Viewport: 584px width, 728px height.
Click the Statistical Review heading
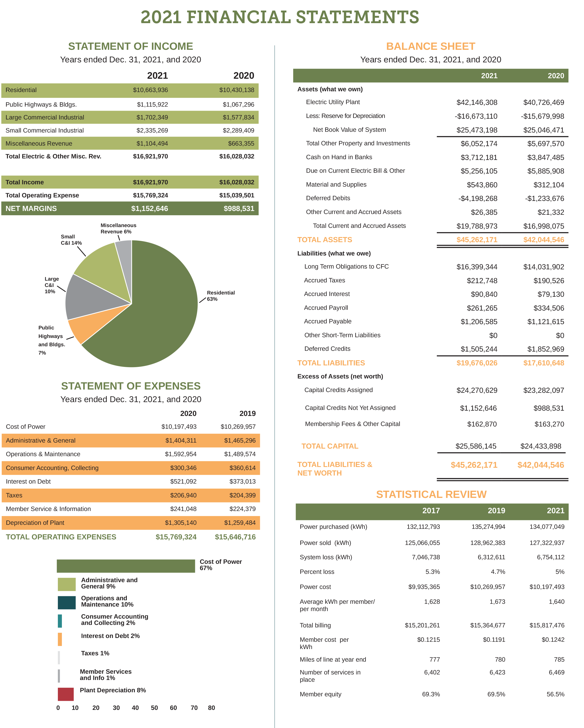click(x=431, y=494)
